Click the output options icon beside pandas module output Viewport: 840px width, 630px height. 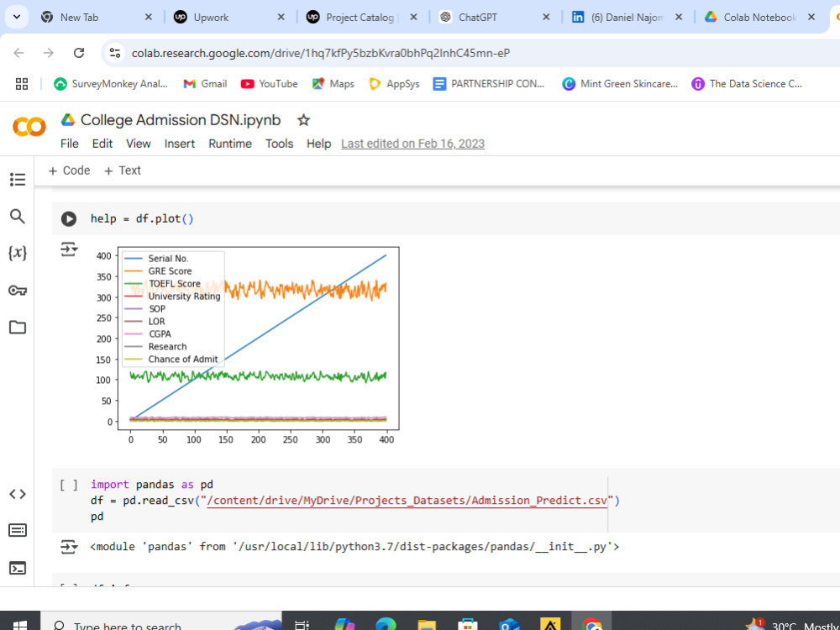tap(69, 547)
